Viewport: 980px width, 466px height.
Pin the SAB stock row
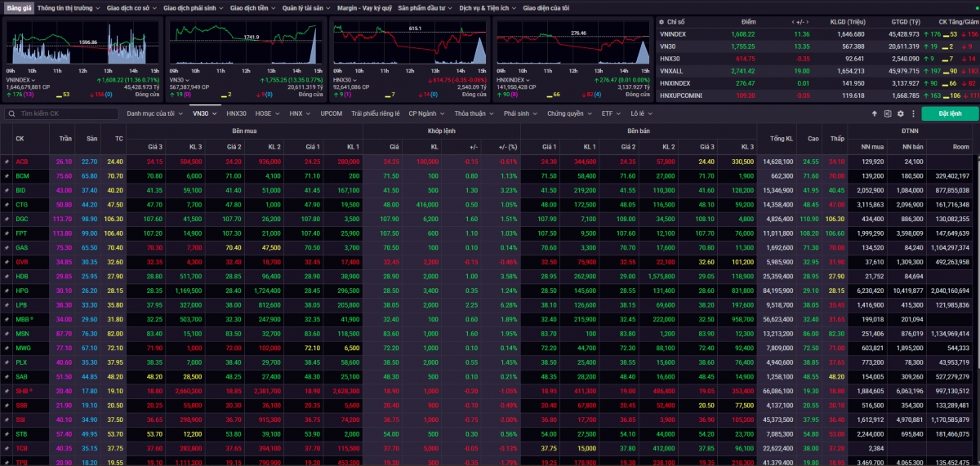pyautogui.click(x=7, y=376)
